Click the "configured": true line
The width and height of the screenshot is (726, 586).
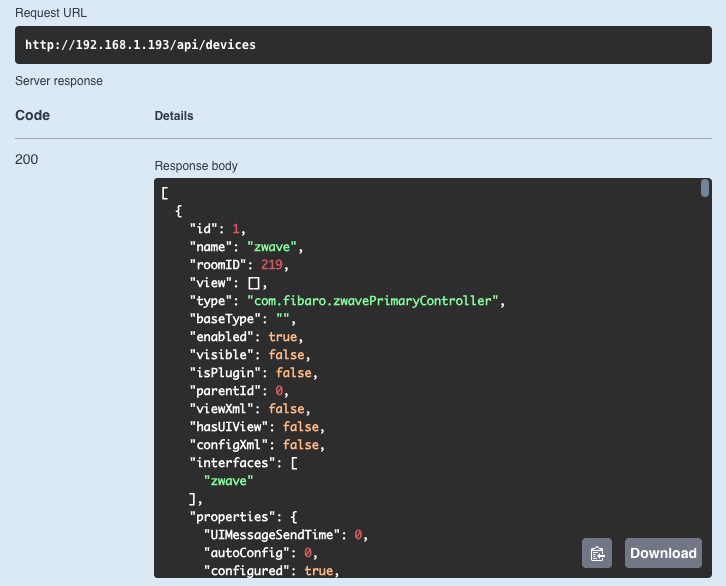[271, 571]
